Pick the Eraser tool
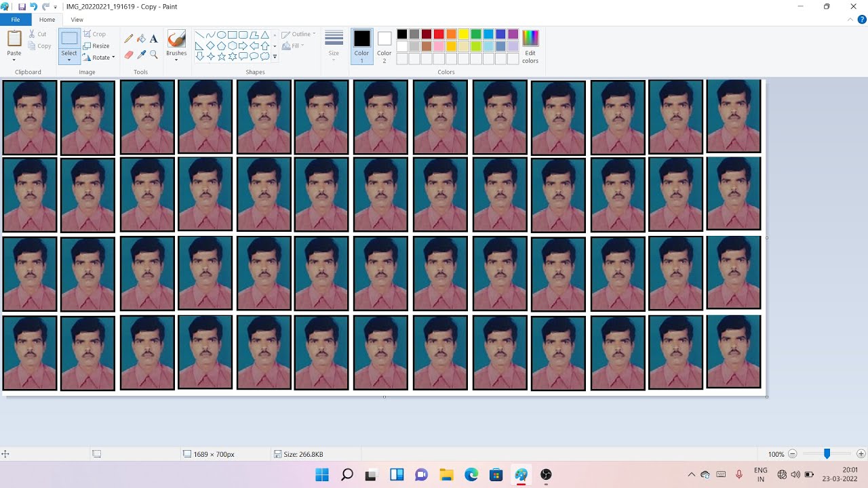 [128, 54]
